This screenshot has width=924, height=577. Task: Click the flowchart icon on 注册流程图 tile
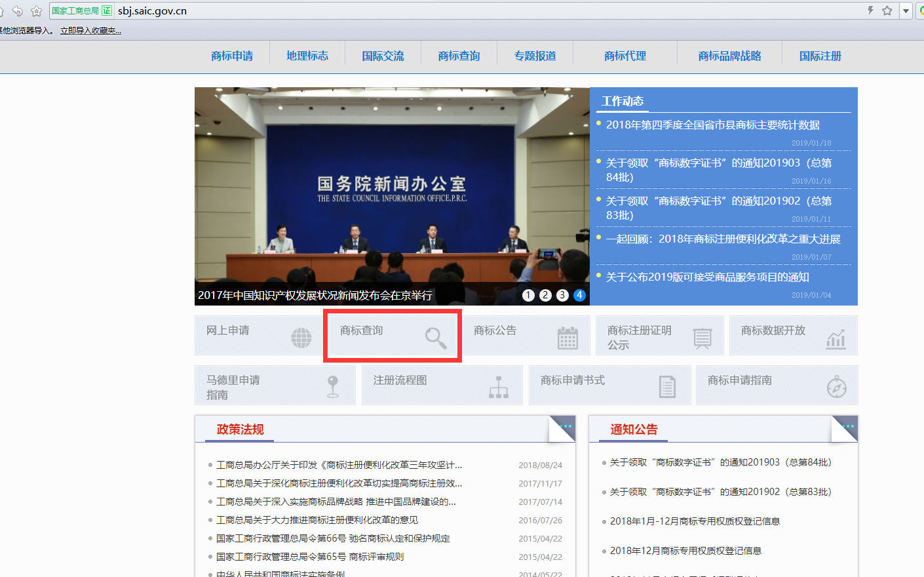(x=499, y=388)
